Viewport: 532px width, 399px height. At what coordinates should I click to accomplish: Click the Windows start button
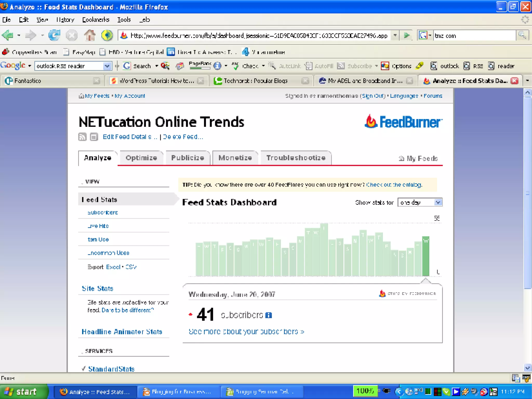pos(23,391)
